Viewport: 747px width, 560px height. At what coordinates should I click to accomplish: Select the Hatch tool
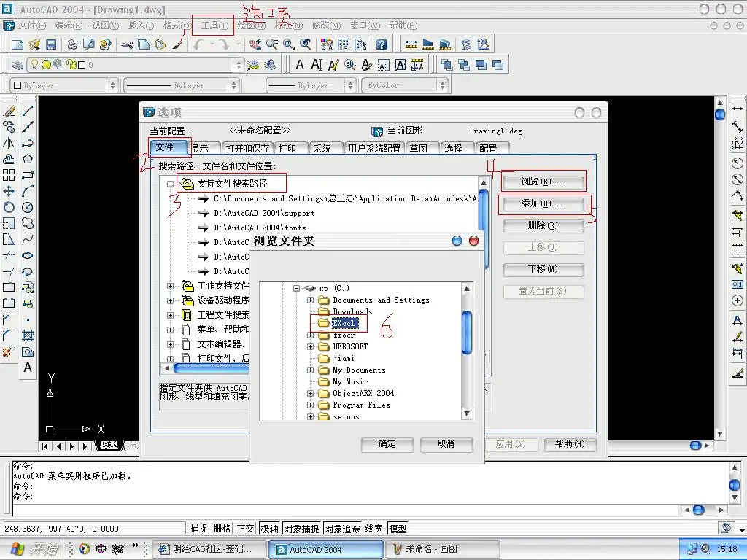coord(28,335)
